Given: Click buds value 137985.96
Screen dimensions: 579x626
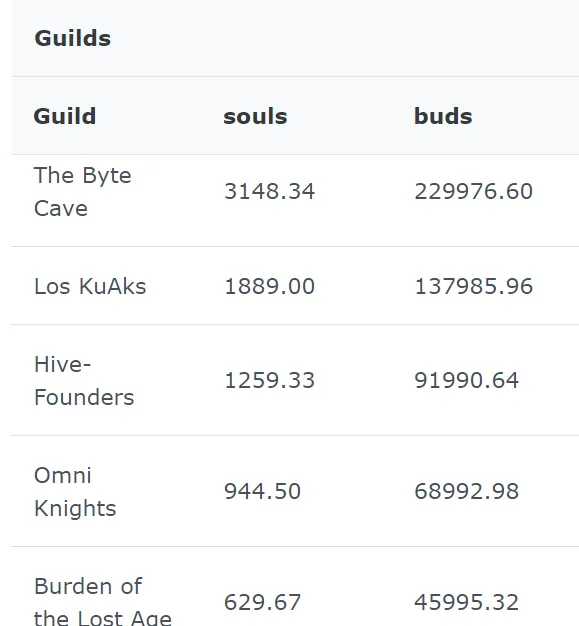Looking at the screenshot, I should pyautogui.click(x=474, y=286).
